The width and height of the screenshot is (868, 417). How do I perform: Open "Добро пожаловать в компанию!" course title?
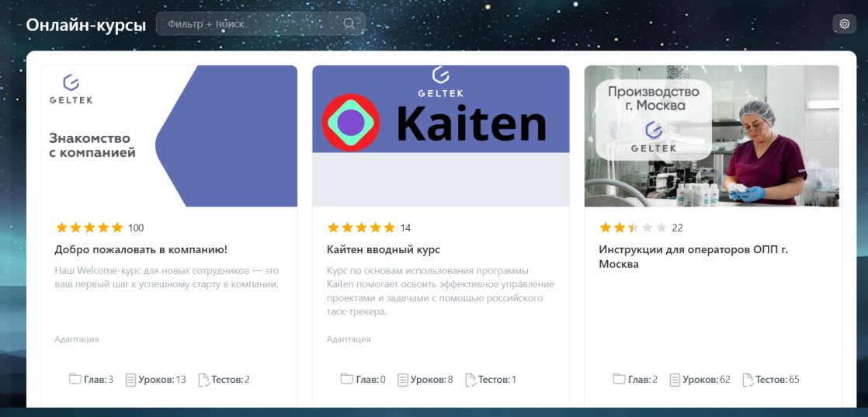tap(141, 250)
